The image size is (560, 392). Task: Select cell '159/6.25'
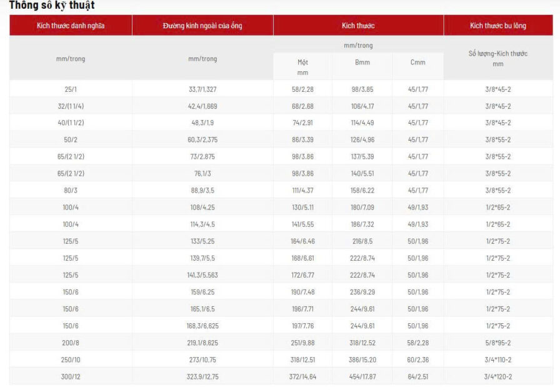(x=202, y=292)
